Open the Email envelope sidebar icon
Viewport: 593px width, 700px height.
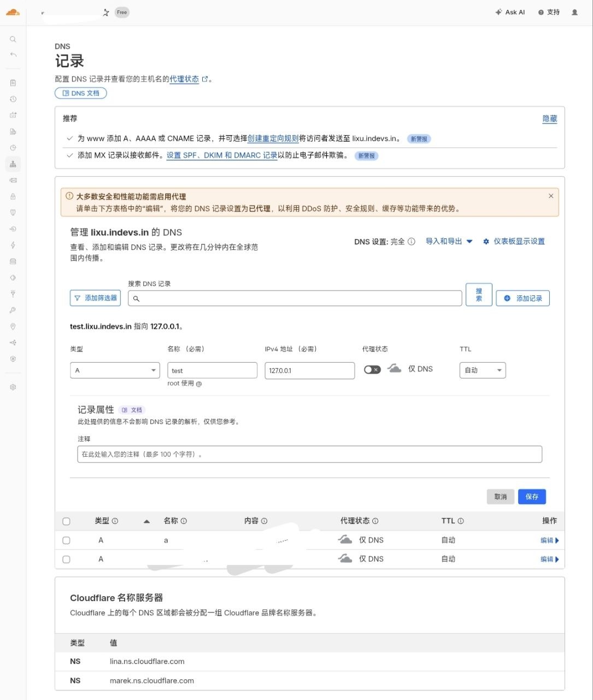tap(13, 180)
